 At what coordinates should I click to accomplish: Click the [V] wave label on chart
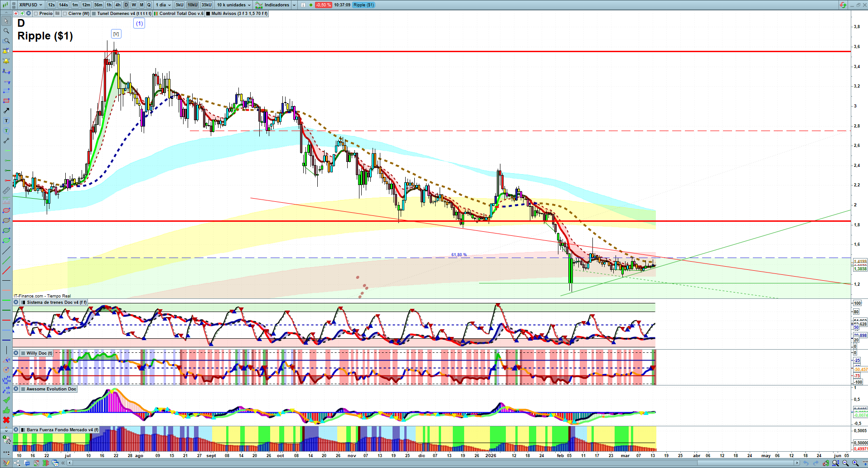click(116, 34)
